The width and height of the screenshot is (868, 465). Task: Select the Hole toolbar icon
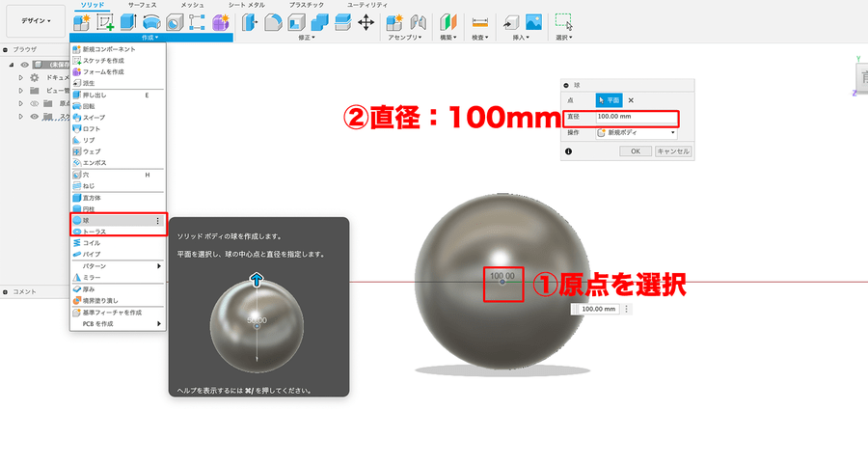coord(175,22)
